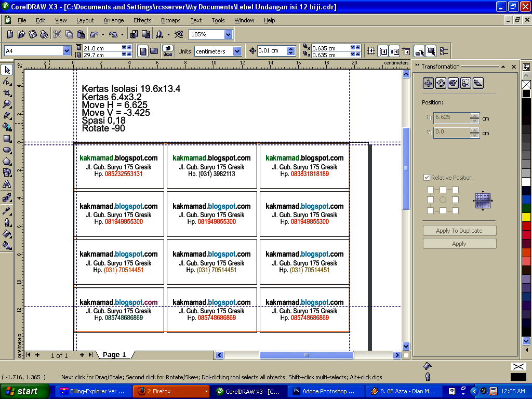Screen dimensions: 532x399
Task: Click the Windows start button
Action: point(24,391)
